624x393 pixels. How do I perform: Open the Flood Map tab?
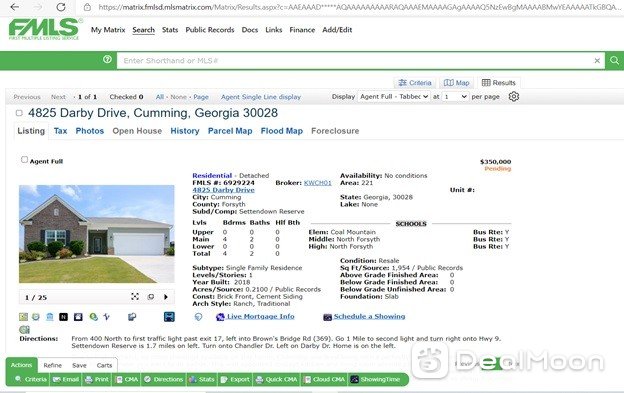[282, 131]
